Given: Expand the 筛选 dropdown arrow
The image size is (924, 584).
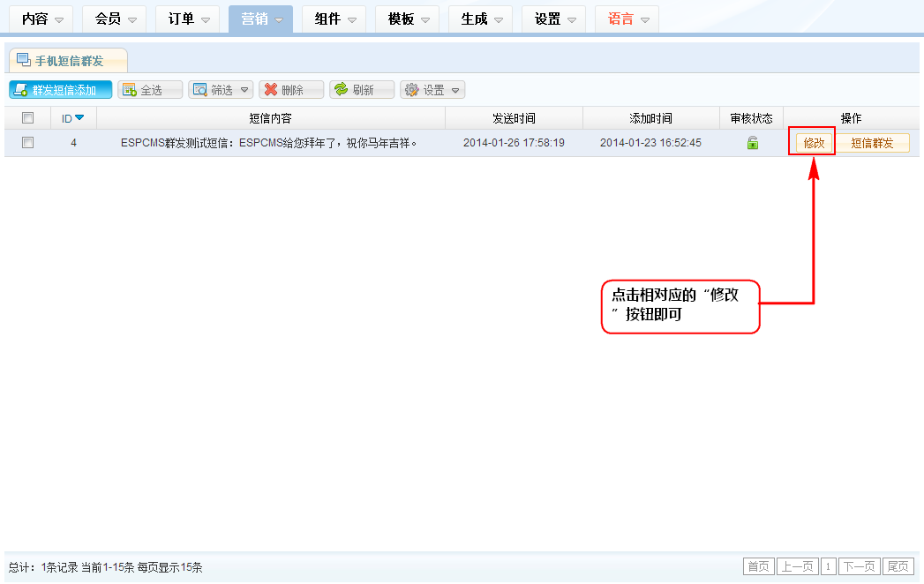Looking at the screenshot, I should (x=244, y=90).
